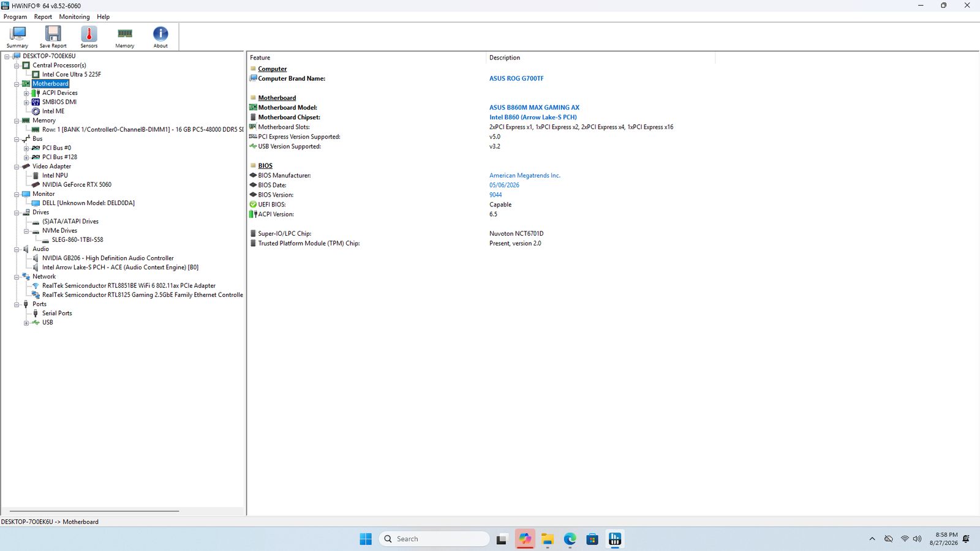The image size is (980, 551).
Task: Collapse the DESKTOP-7O0EK6U root node
Action: pyautogui.click(x=7, y=56)
